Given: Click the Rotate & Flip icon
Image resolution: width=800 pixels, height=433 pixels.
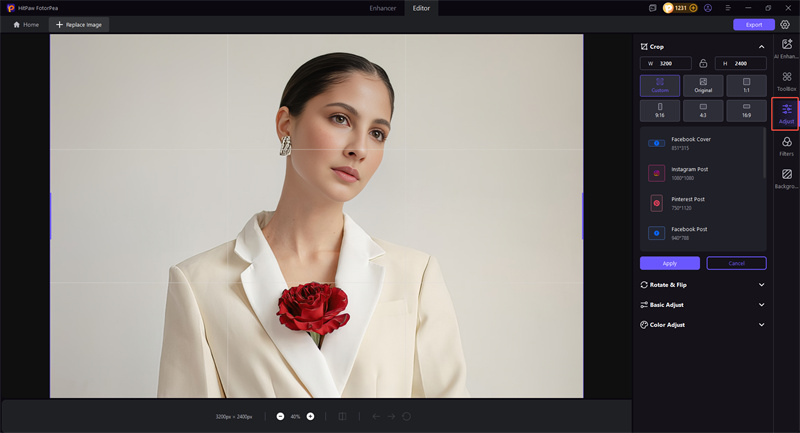Looking at the screenshot, I should [644, 285].
